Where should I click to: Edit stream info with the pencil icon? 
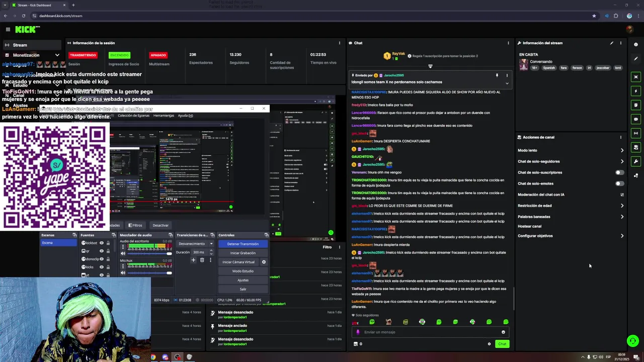click(x=612, y=43)
